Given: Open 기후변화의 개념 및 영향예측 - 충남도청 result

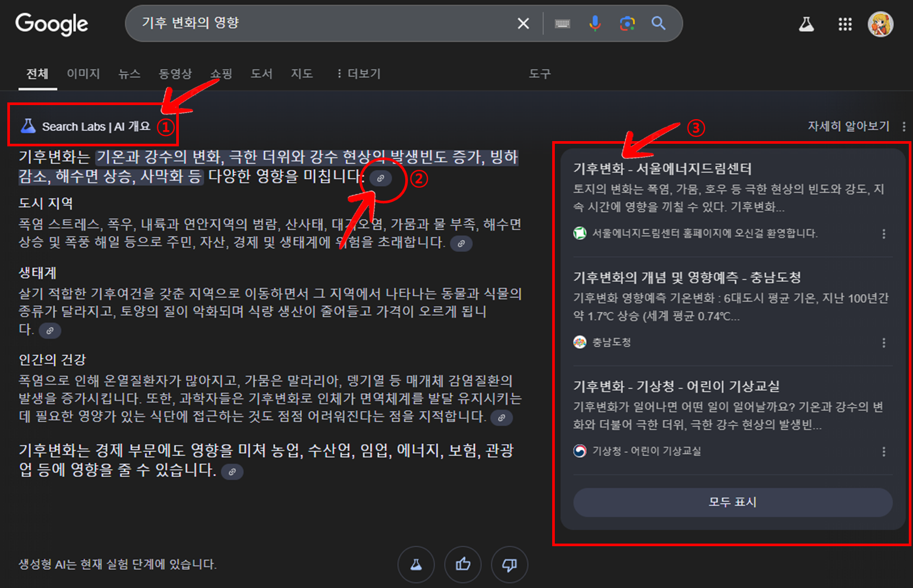Looking at the screenshot, I should 687,278.
